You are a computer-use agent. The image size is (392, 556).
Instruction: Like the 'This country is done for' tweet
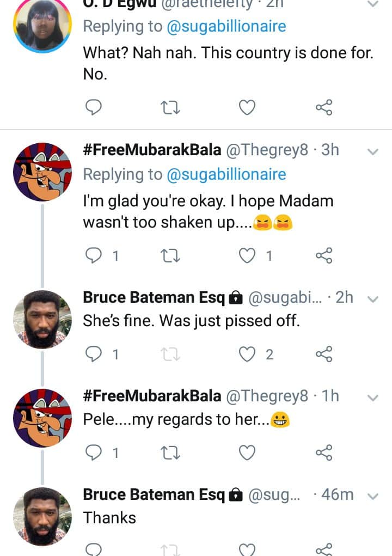[247, 108]
